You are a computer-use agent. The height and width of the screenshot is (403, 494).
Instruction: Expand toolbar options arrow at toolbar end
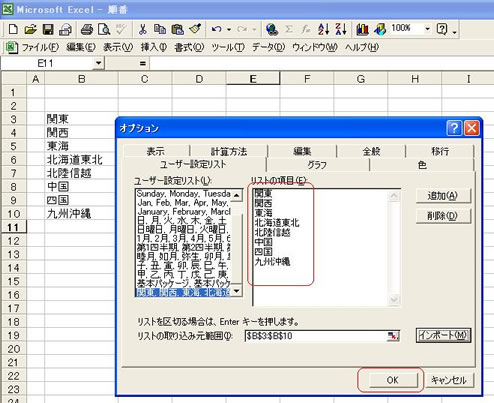pyautogui.click(x=455, y=31)
